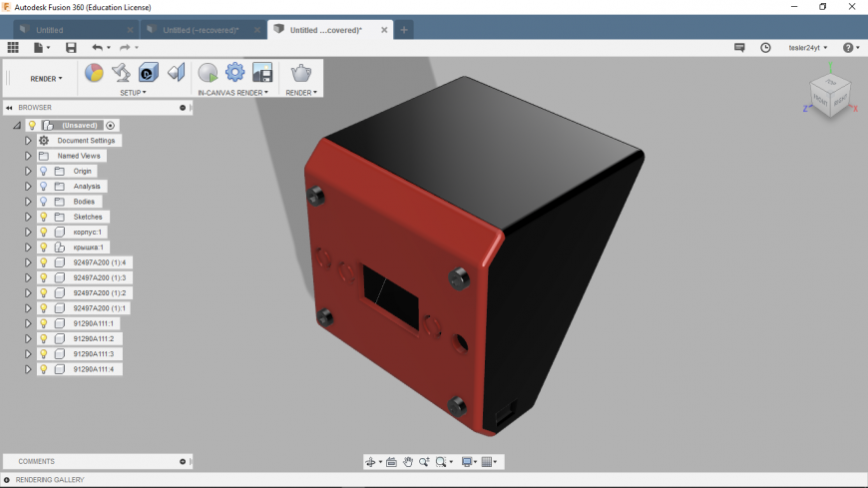This screenshot has width=868, height=488.
Task: Open the Appearance color ball tool
Action: pyautogui.click(x=94, y=72)
